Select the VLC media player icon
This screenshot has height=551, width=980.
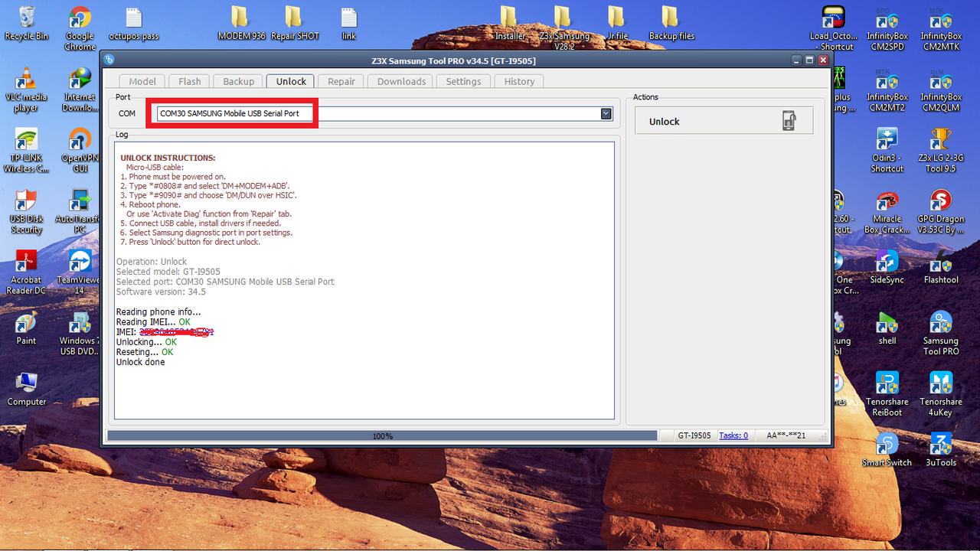[26, 90]
